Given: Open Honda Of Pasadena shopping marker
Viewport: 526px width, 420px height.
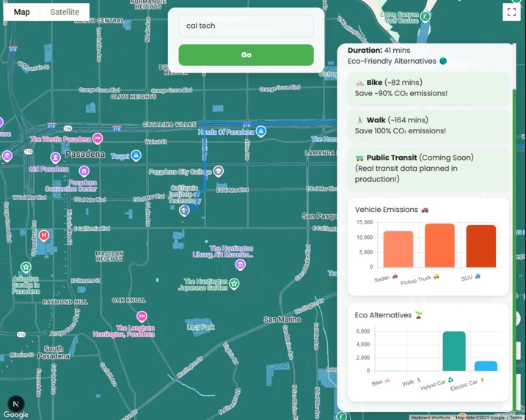Looking at the screenshot, I should 261,131.
